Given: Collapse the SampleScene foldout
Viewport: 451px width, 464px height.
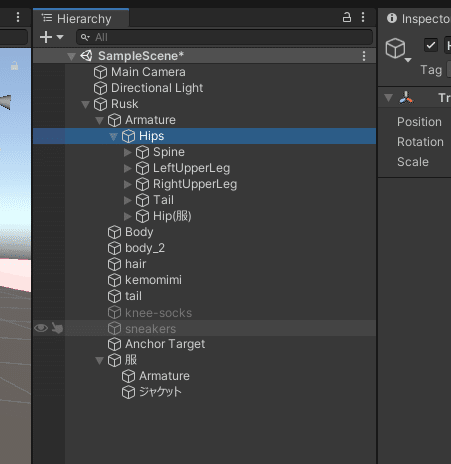Looking at the screenshot, I should (x=71, y=56).
